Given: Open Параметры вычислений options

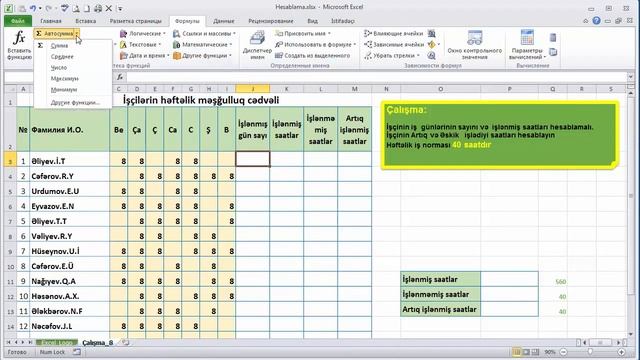Looking at the screenshot, I should coord(527,45).
